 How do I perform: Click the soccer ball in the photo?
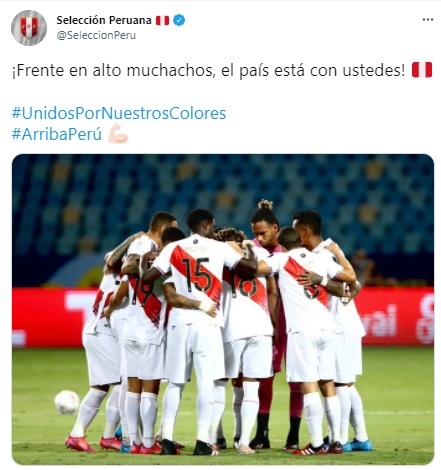(67, 402)
